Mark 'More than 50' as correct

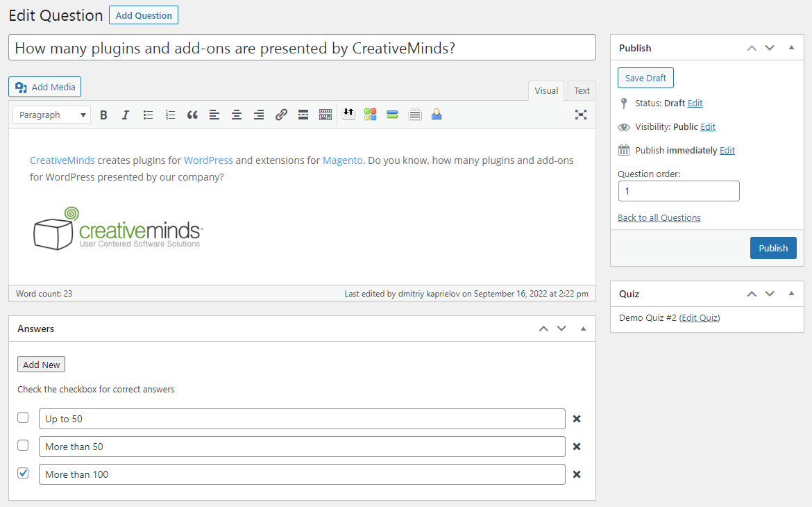coord(23,445)
